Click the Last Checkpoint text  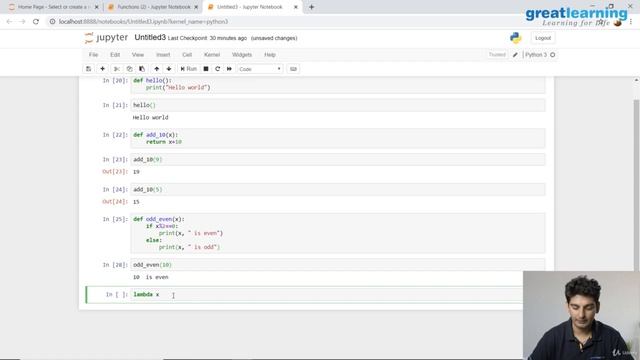point(207,38)
